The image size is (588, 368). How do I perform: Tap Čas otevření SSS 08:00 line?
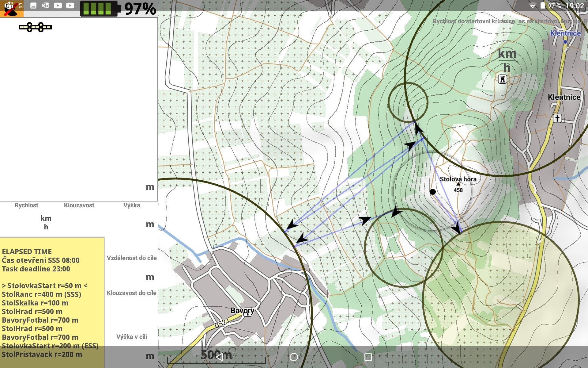pyautogui.click(x=41, y=260)
